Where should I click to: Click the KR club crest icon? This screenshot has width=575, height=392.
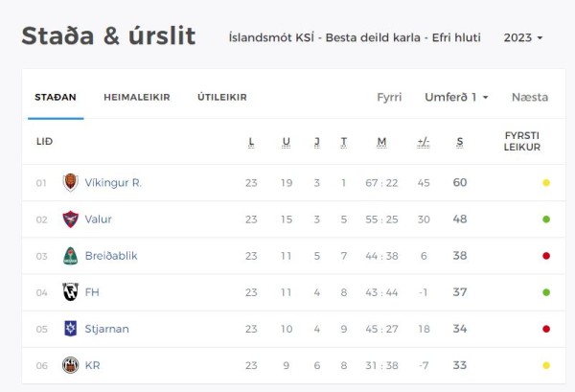(x=70, y=365)
